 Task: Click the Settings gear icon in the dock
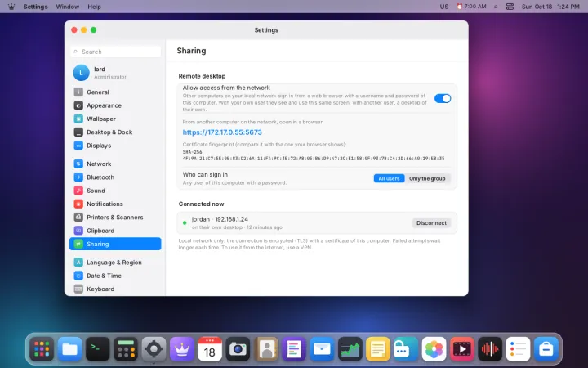click(x=154, y=349)
